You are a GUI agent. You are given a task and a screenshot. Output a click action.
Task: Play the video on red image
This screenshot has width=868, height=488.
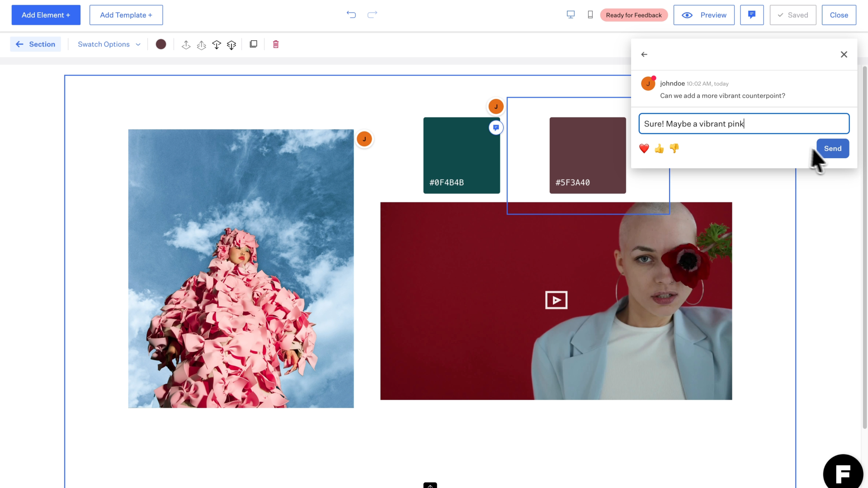coord(556,300)
